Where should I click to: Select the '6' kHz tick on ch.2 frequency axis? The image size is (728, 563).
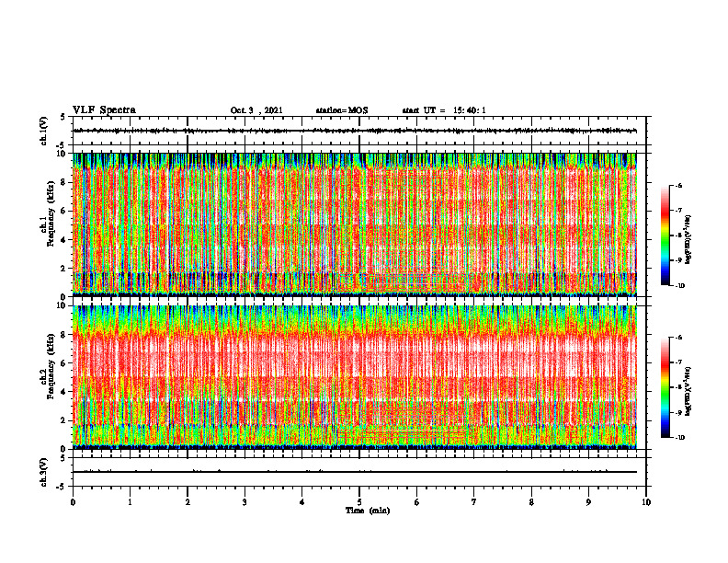coord(64,363)
